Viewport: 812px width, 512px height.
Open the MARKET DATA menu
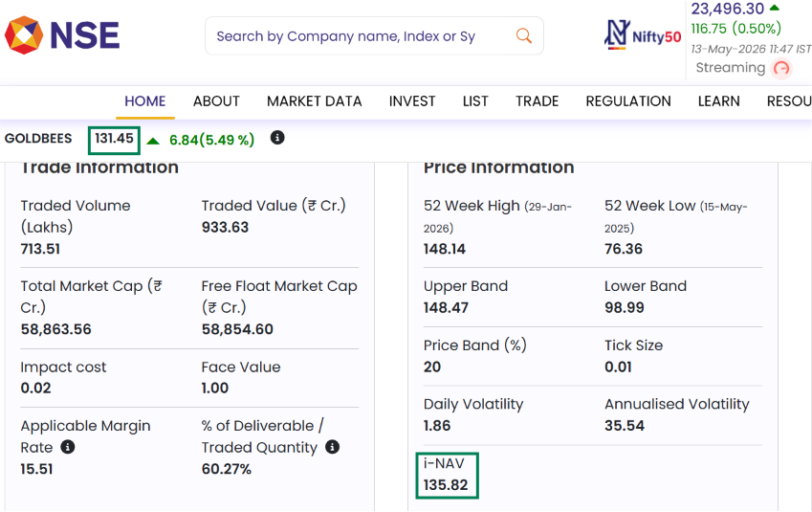coord(315,101)
